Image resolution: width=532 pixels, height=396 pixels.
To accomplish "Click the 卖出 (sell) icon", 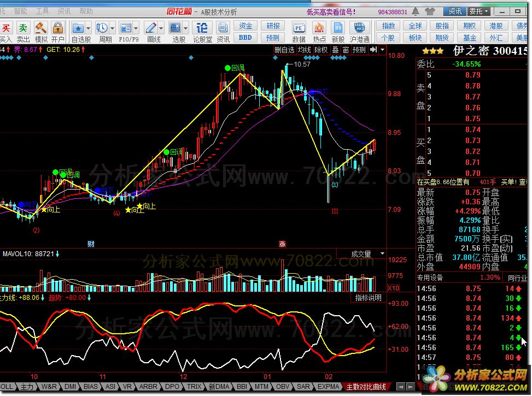I will point(23,28).
